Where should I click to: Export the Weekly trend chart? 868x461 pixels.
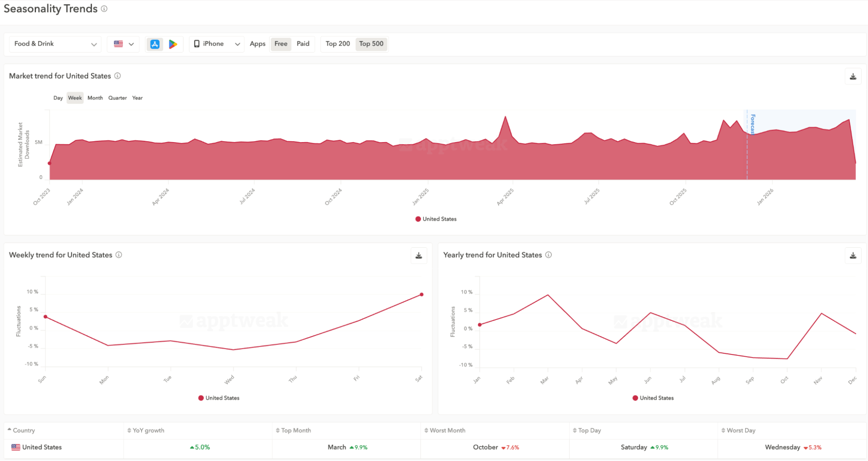tap(418, 255)
